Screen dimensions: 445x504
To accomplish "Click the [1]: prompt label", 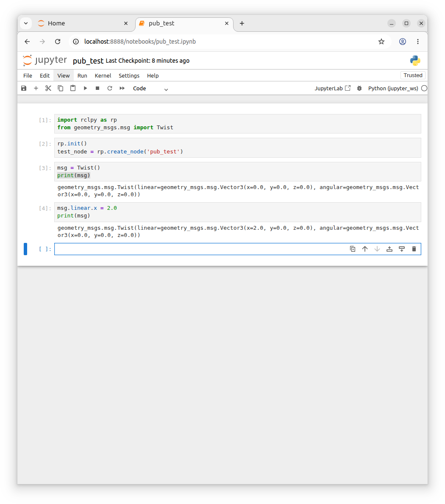I will 45,120.
